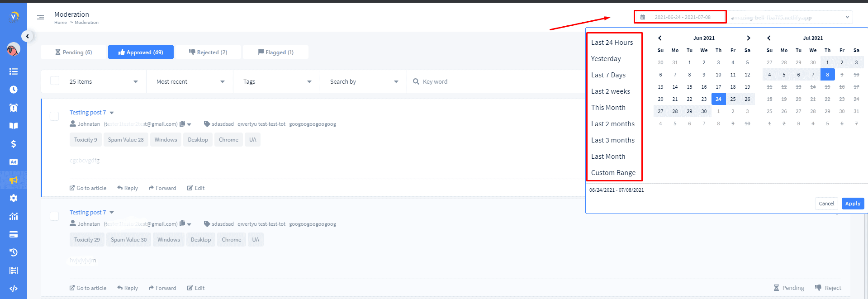This screenshot has height=299, width=868.
Task: Open the Ad icon in sidebar
Action: pyautogui.click(x=14, y=162)
